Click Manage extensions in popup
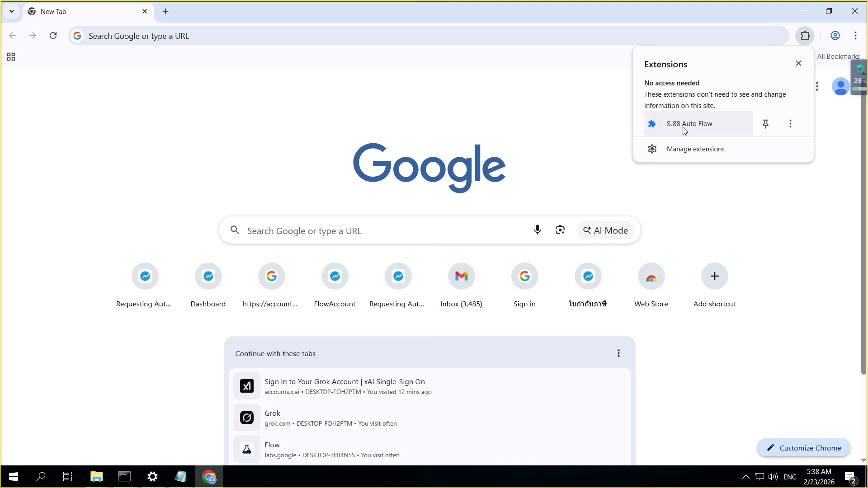The height and width of the screenshot is (488, 868). point(695,149)
